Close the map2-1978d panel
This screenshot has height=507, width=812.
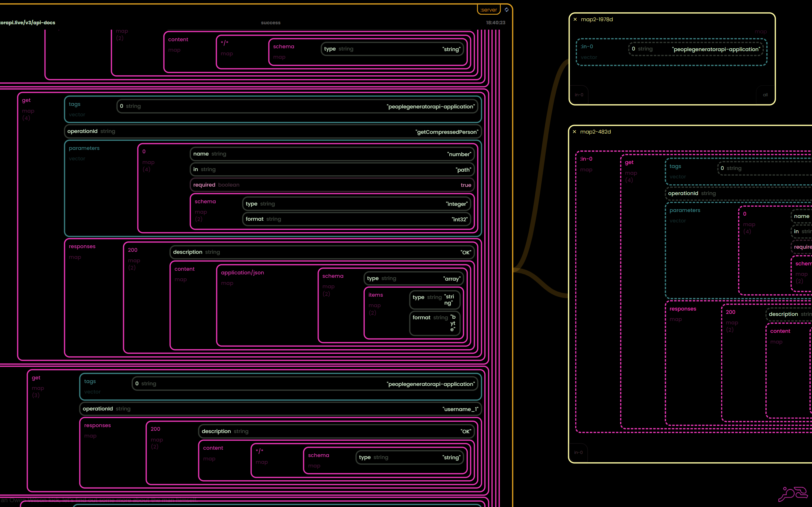pos(575,19)
